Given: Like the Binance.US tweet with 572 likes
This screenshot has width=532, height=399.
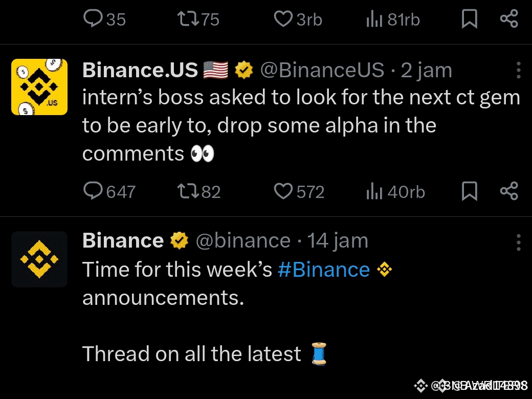Looking at the screenshot, I should tap(299, 191).
